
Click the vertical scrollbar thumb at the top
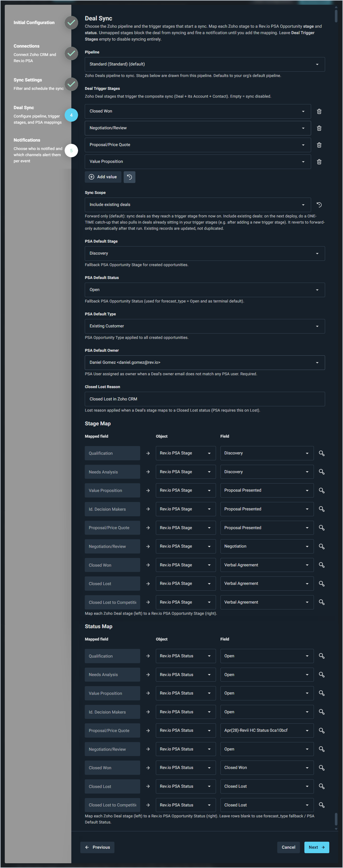[x=336, y=16]
